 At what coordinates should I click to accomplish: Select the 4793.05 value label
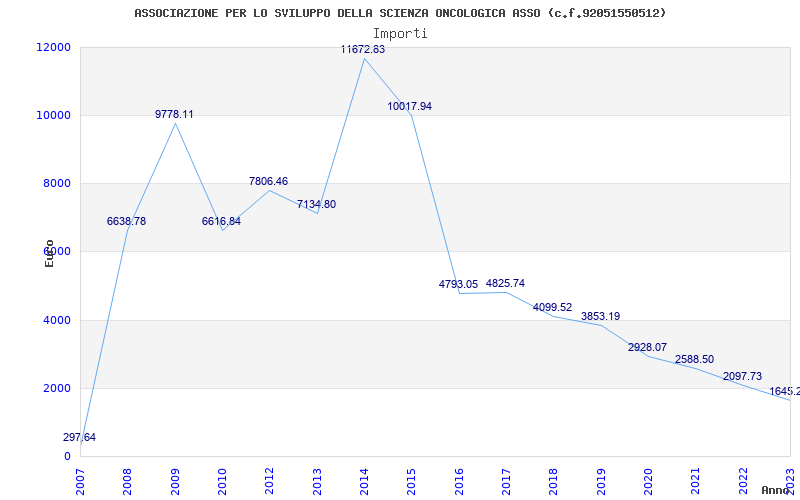458,284
